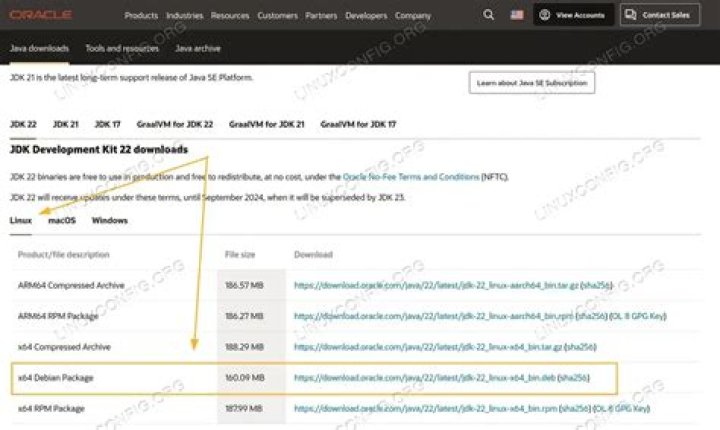Select the Java archive tab

pos(198,48)
